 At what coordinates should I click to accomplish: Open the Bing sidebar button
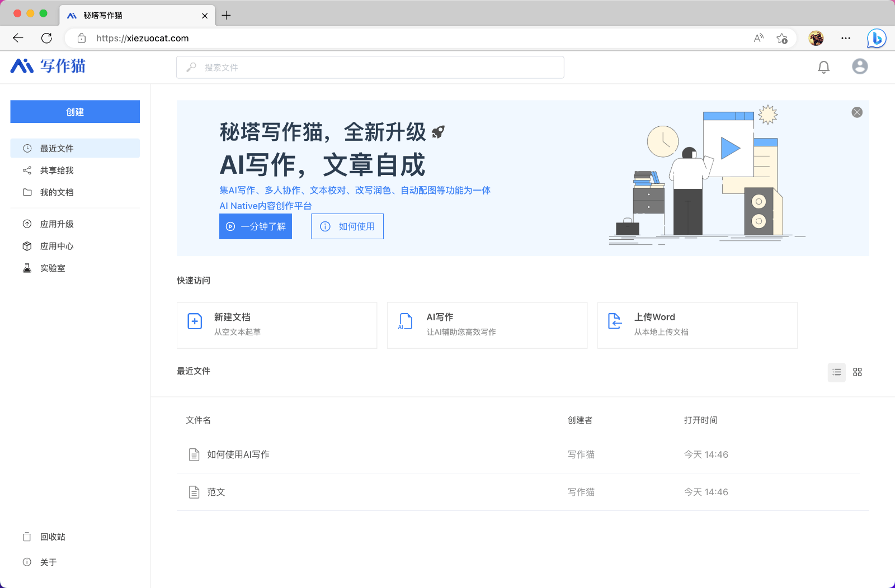point(877,38)
